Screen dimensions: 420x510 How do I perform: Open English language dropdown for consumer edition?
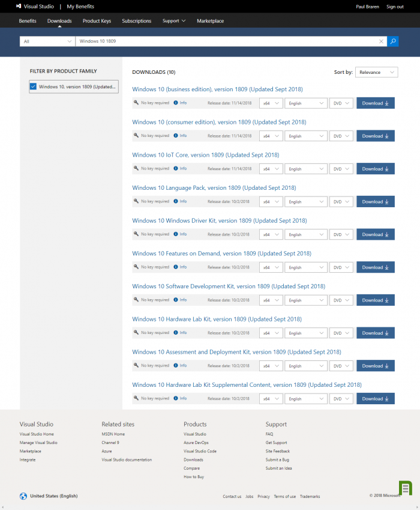coord(305,136)
